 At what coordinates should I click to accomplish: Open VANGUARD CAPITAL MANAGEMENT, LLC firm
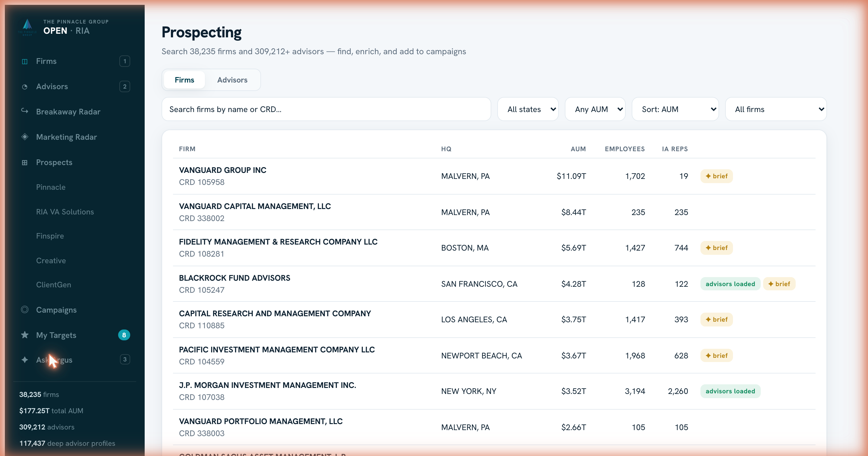[494, 212]
